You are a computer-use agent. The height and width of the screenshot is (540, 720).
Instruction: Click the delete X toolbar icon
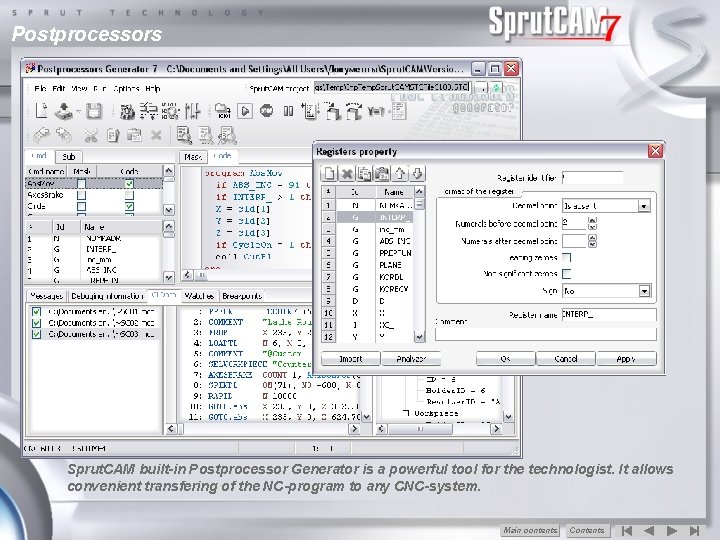156,135
